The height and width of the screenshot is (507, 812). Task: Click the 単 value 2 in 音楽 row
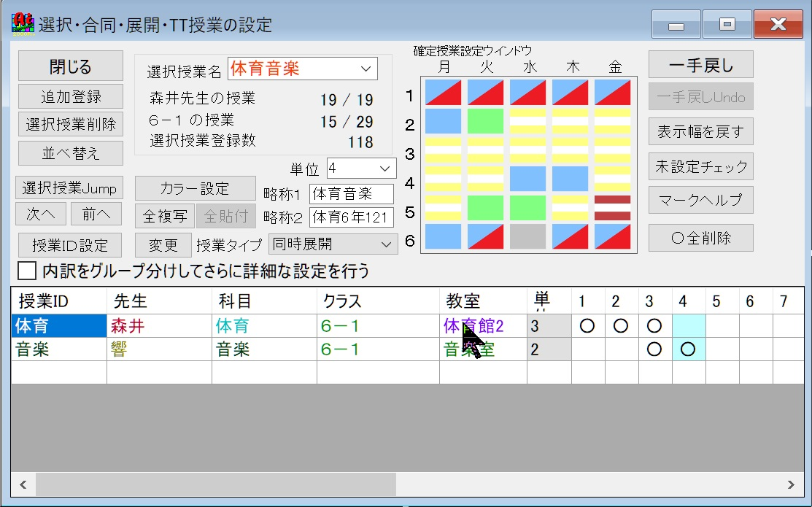coord(549,349)
